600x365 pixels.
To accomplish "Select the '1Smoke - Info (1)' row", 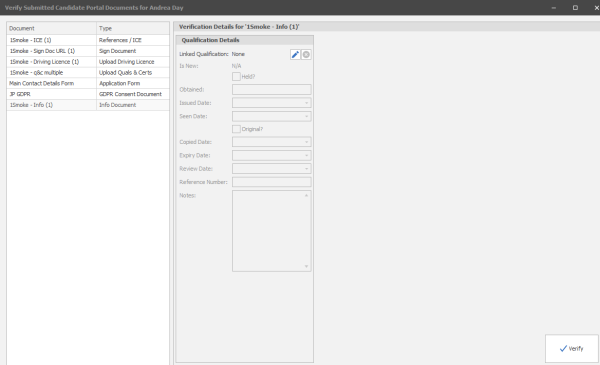I will tap(88, 105).
